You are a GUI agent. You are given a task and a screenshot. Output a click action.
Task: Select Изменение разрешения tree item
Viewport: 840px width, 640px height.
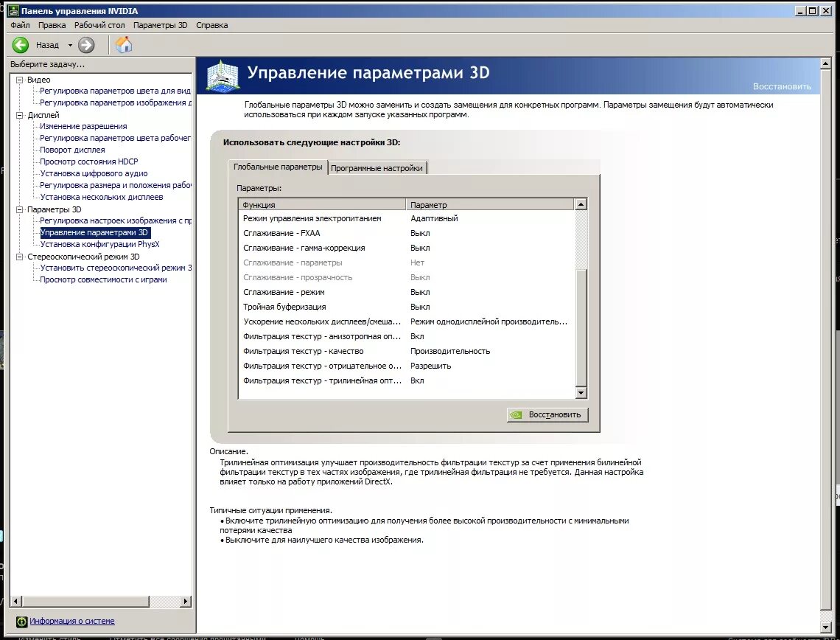[83, 127]
